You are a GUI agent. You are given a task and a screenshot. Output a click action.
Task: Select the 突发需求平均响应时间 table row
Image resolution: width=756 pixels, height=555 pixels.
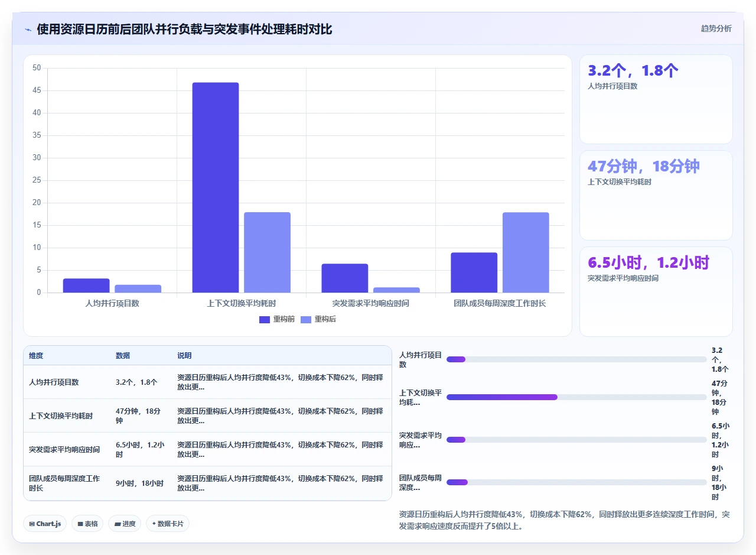(207, 449)
